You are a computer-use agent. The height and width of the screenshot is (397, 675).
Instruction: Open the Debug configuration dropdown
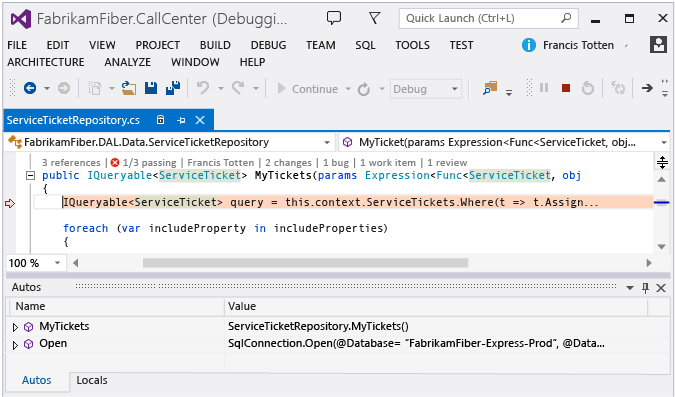coord(425,89)
